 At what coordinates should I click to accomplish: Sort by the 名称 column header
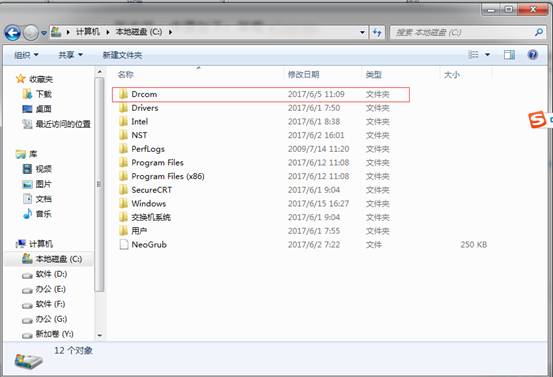pyautogui.click(x=126, y=74)
